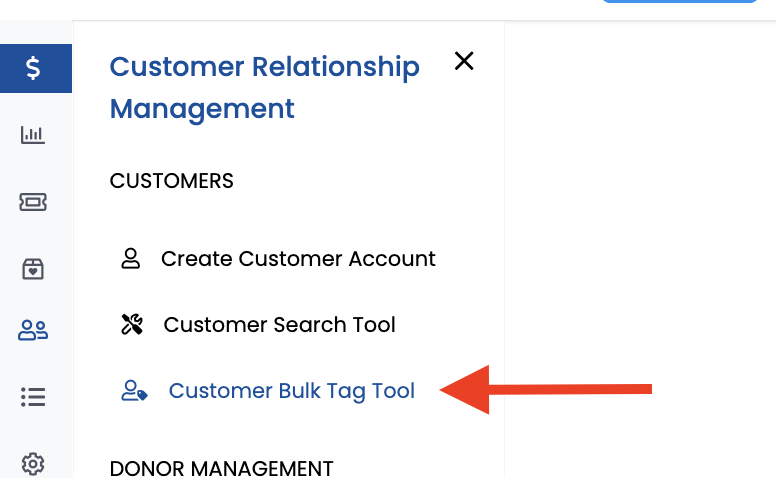776x478 pixels.
Task: Select the ticket icon in sidebar
Action: (x=33, y=202)
